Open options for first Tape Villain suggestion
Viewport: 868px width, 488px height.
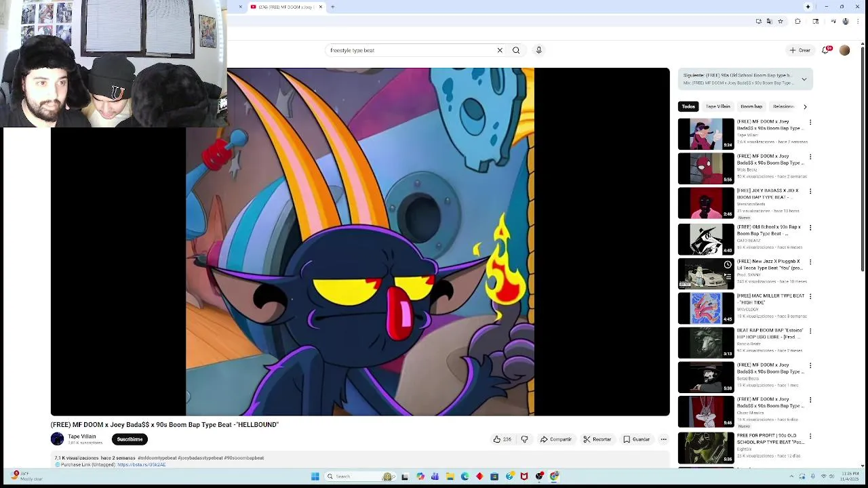pos(810,123)
